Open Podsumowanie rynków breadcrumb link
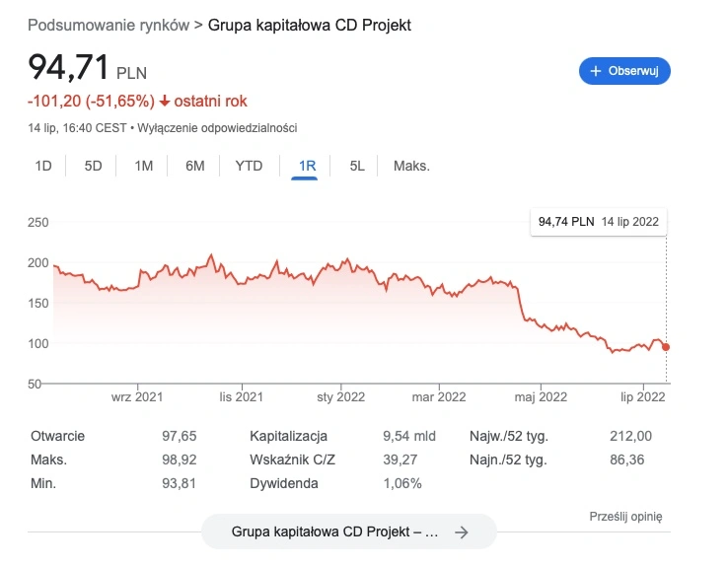728x566 pixels. 109,25
